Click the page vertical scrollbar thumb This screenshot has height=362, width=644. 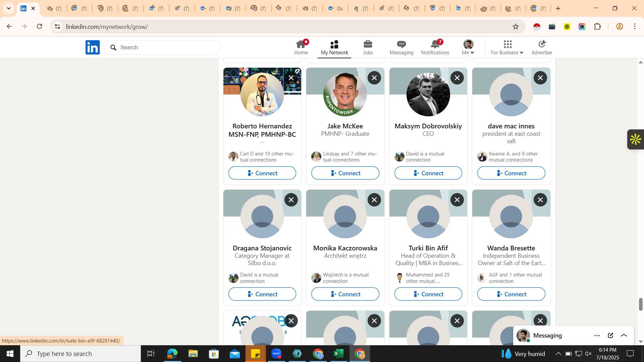(641, 304)
